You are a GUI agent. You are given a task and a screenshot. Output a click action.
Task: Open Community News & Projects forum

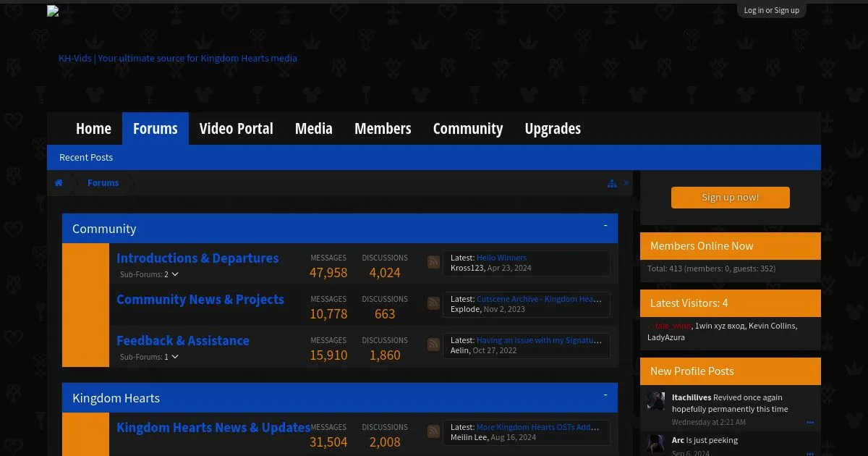click(200, 300)
